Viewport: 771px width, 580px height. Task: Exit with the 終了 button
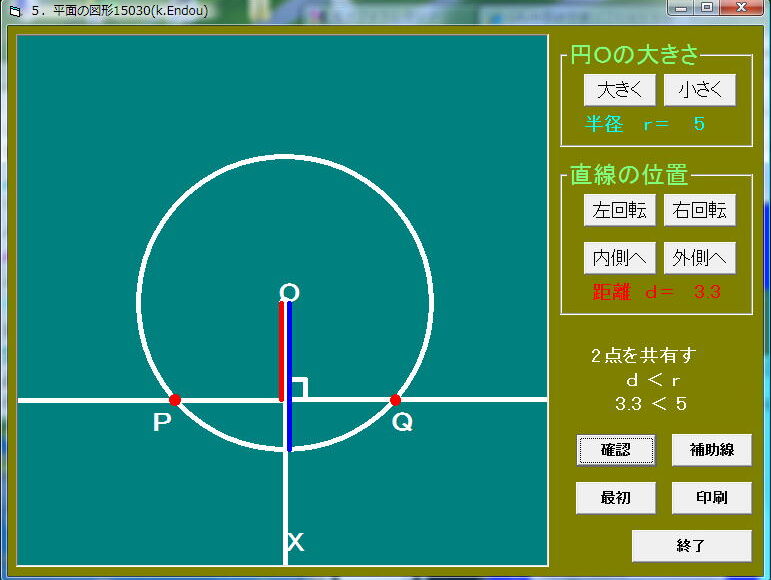point(691,546)
